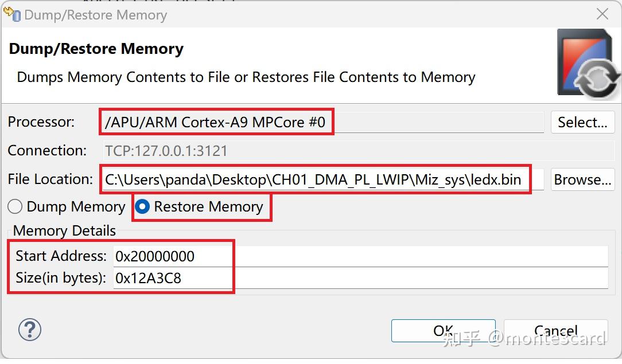Select the Restore Memory radio button
622x364 pixels.
click(142, 206)
